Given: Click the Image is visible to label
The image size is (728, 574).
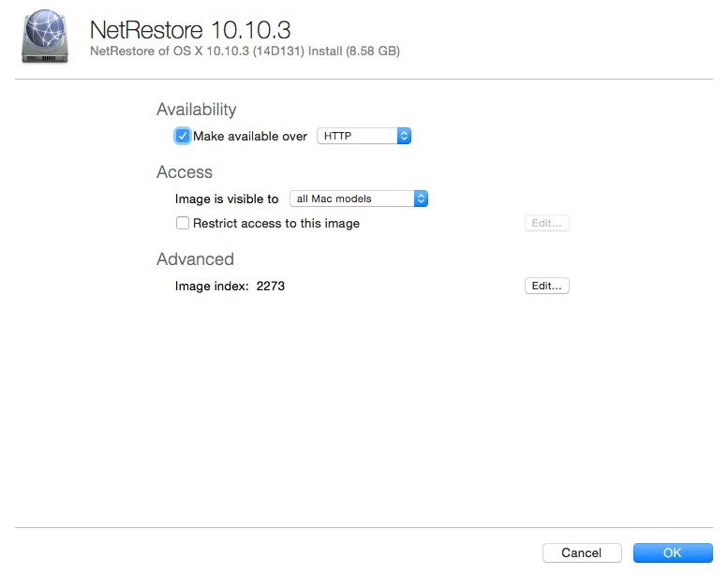Looking at the screenshot, I should (227, 199).
